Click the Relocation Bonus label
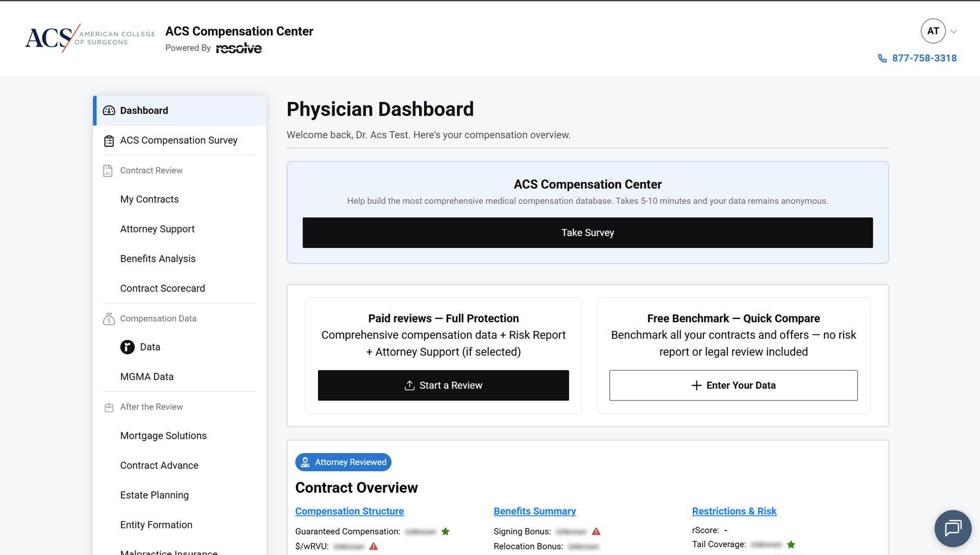Image resolution: width=980 pixels, height=555 pixels. click(528, 546)
